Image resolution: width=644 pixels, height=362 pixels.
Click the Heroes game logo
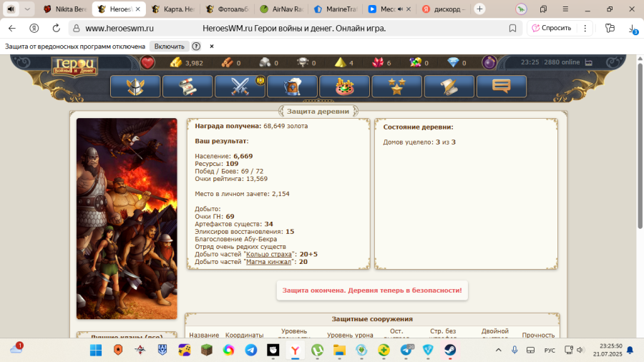pyautogui.click(x=74, y=67)
